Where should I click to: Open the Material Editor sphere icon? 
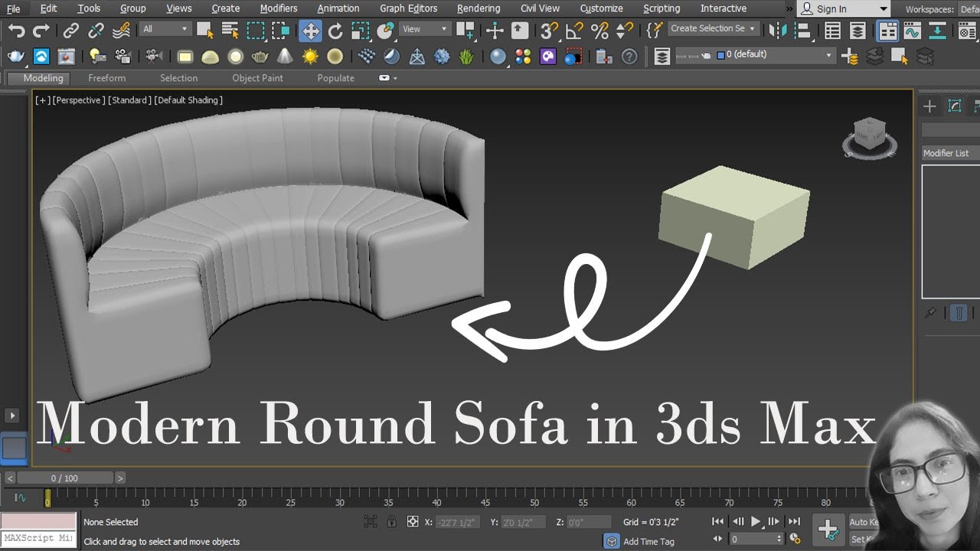click(x=498, y=57)
